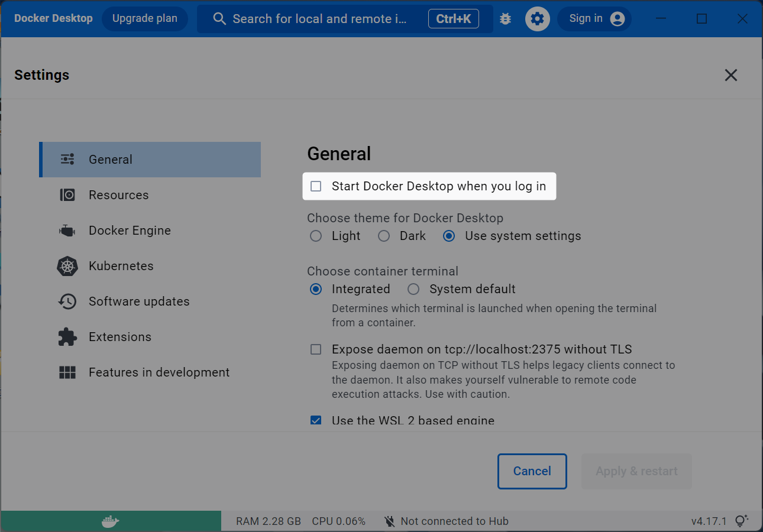The width and height of the screenshot is (763, 532).
Task: Click the Extensions puzzle piece icon
Action: point(67,337)
